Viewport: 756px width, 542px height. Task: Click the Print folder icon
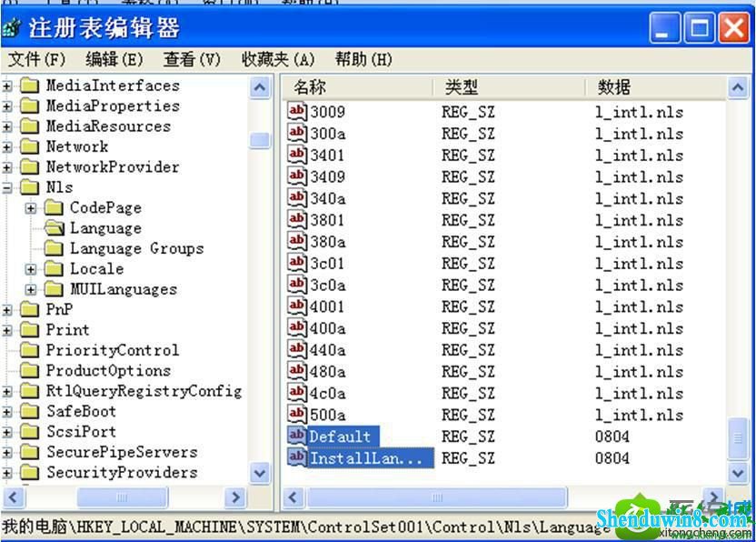30,330
